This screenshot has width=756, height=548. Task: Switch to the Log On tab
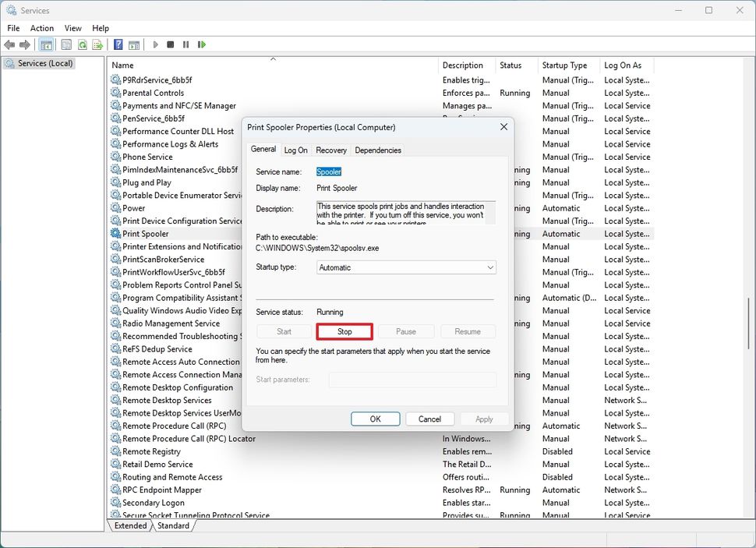pyautogui.click(x=295, y=150)
